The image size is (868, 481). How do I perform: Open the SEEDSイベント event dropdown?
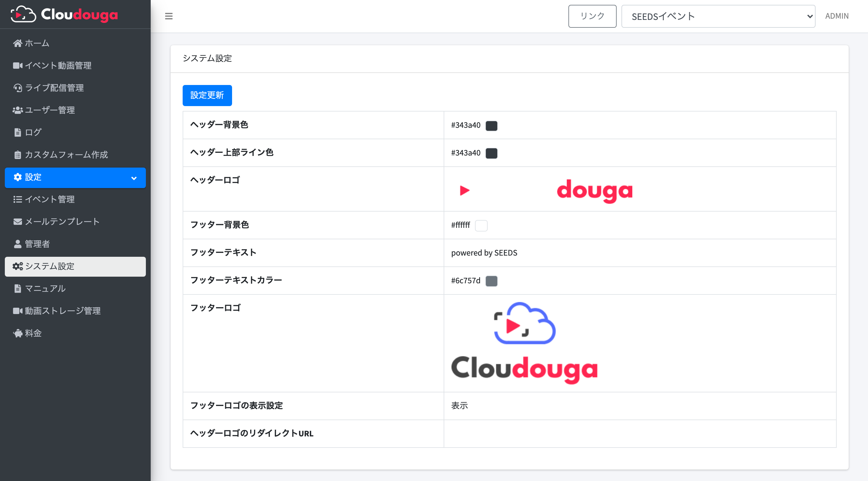[x=718, y=16]
